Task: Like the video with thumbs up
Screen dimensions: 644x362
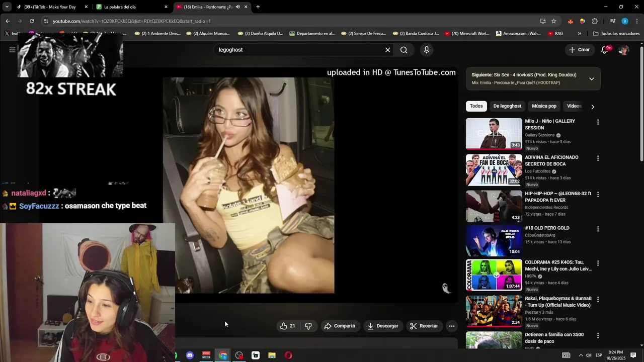Action: pos(287,326)
